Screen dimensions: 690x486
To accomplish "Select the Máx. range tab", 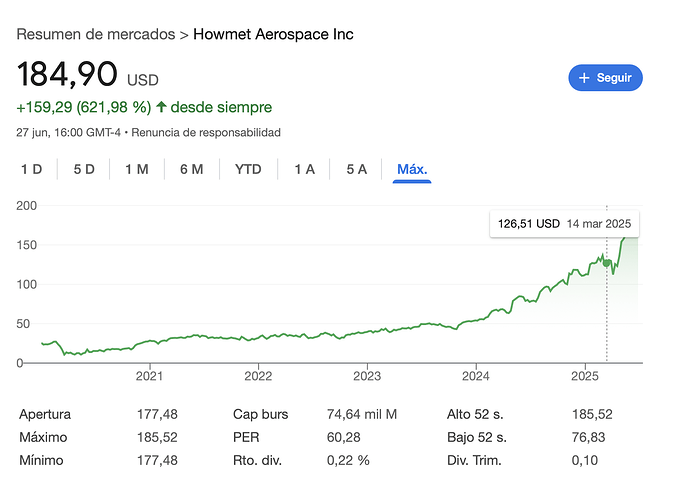I will 412,169.
